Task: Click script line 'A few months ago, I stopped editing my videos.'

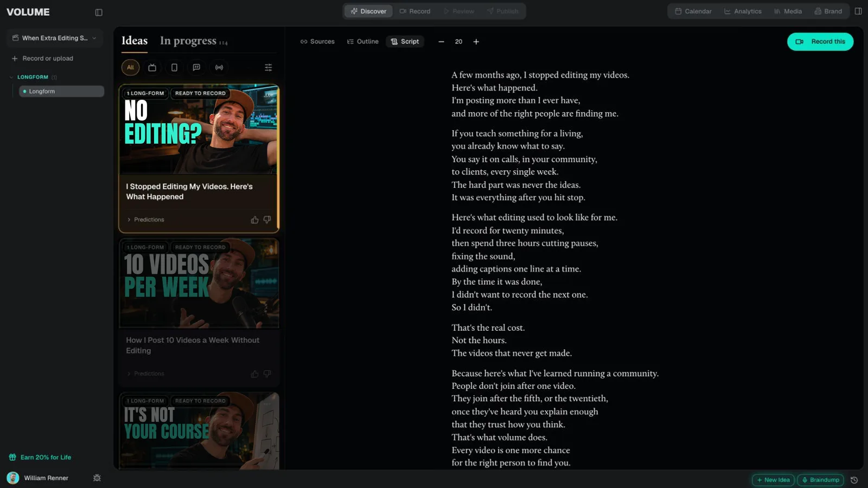Action: [540, 75]
